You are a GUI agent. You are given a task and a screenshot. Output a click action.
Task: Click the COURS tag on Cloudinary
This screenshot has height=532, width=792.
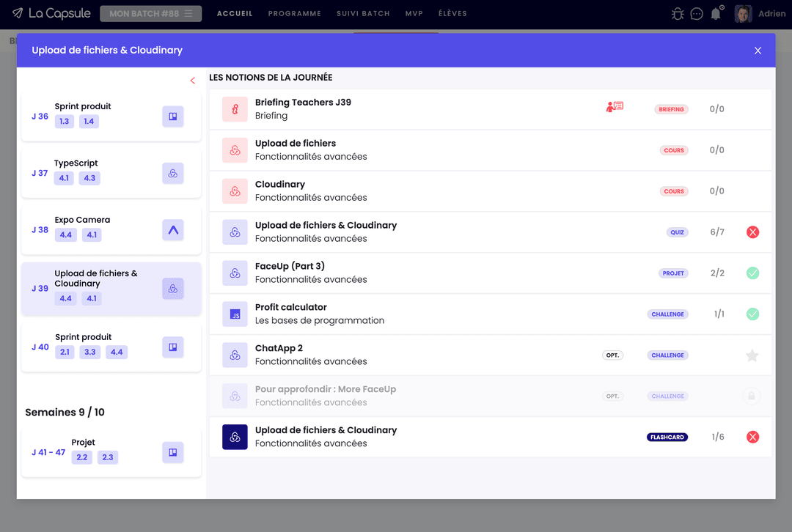pos(674,191)
